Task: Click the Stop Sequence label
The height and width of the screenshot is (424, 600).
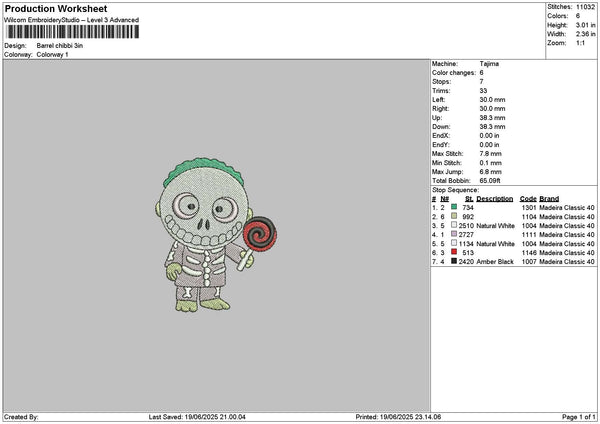Action: coord(455,189)
